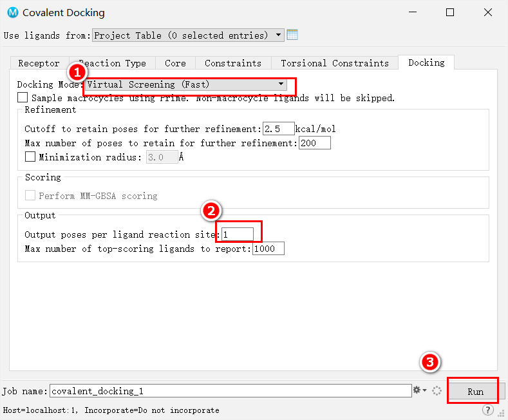Open help question mark icon
Screen dimensions: 508x420
tap(487, 410)
